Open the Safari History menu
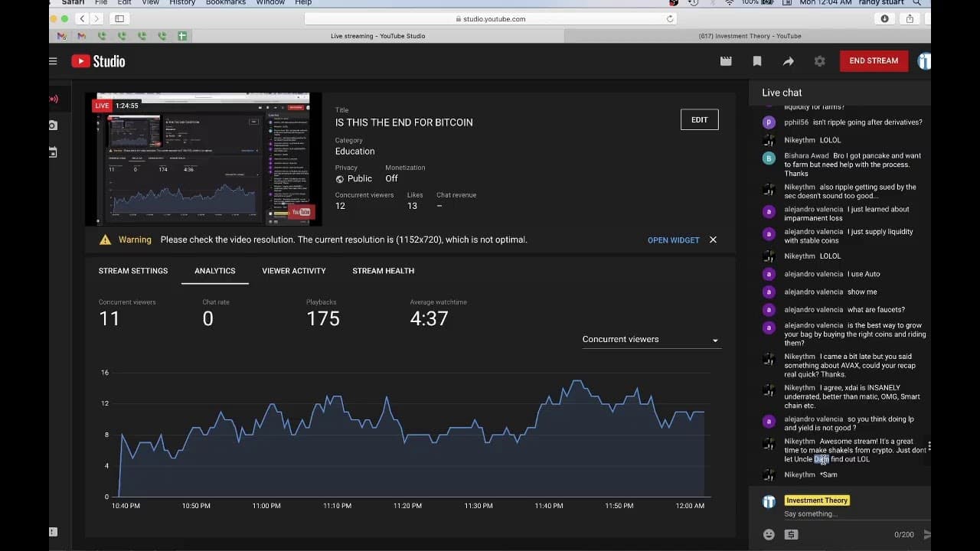 (182, 3)
